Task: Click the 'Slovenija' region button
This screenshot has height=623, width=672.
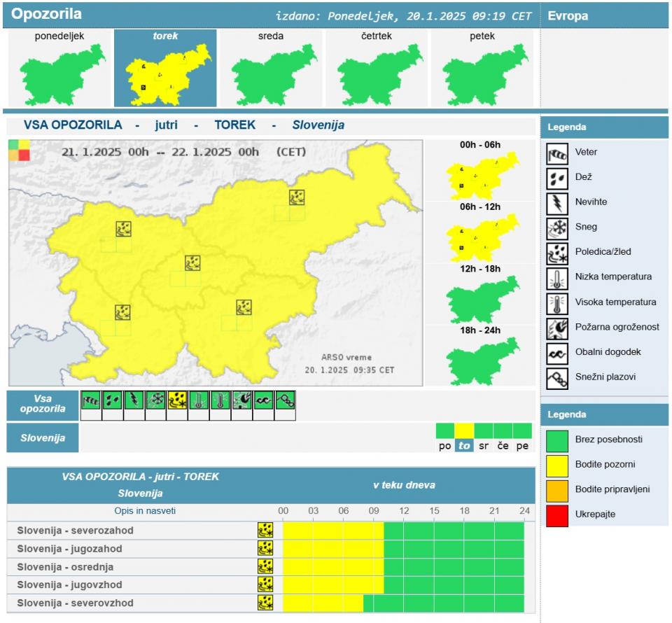Action: pyautogui.click(x=43, y=438)
